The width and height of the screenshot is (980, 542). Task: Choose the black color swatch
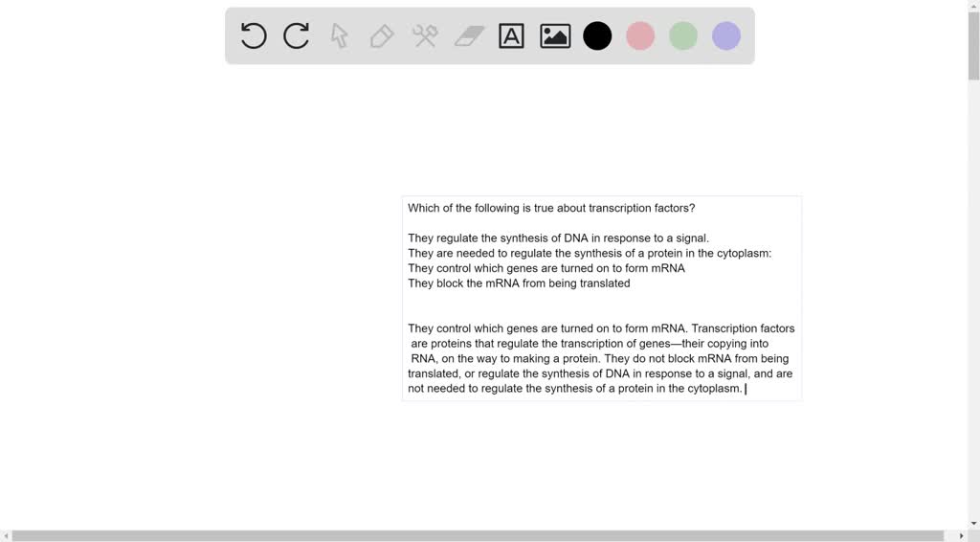click(x=597, y=36)
